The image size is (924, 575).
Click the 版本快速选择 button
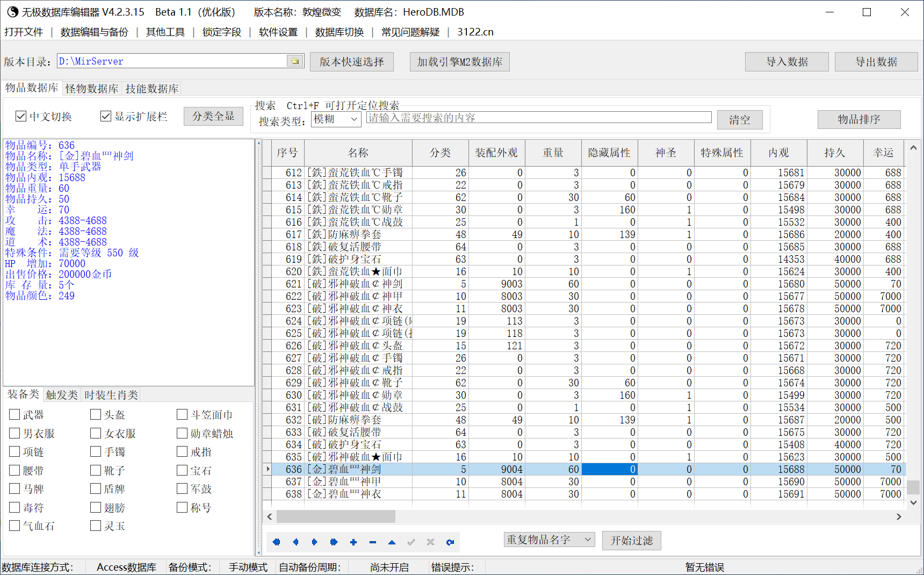click(352, 62)
